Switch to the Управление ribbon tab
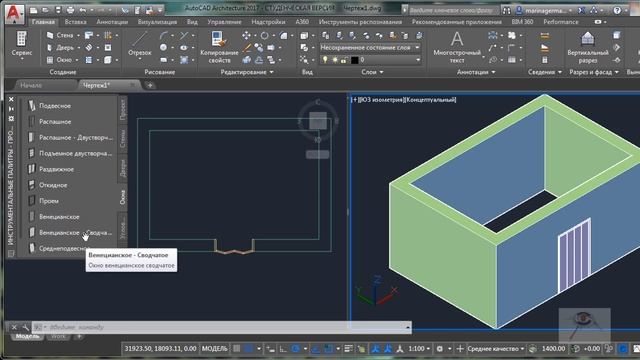The image size is (640, 360). [224, 22]
